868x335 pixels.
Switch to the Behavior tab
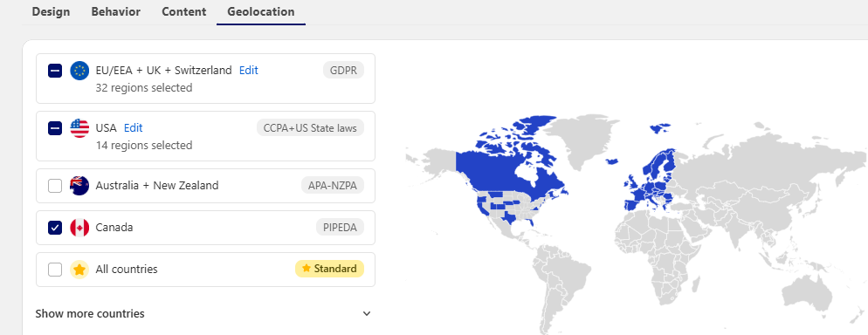click(x=115, y=11)
